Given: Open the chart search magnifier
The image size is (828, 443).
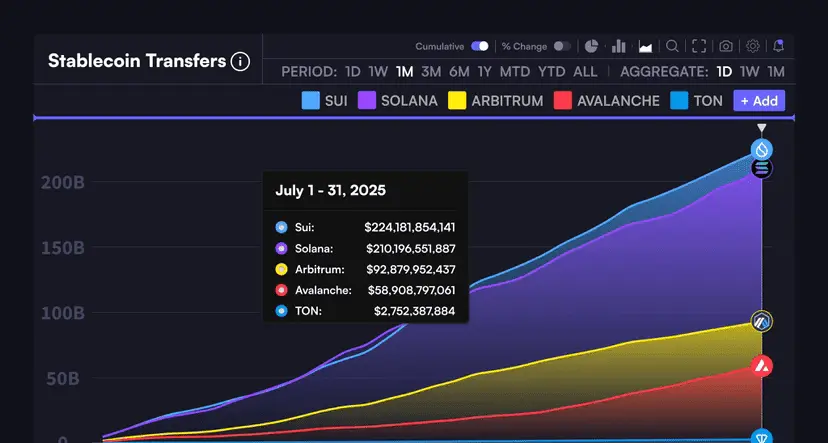Looking at the screenshot, I should pos(672,46).
